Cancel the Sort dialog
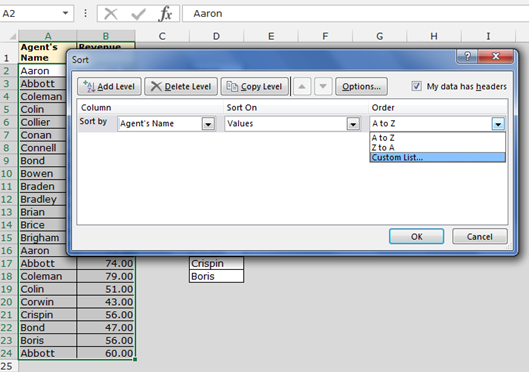The image size is (529, 372). tap(479, 236)
